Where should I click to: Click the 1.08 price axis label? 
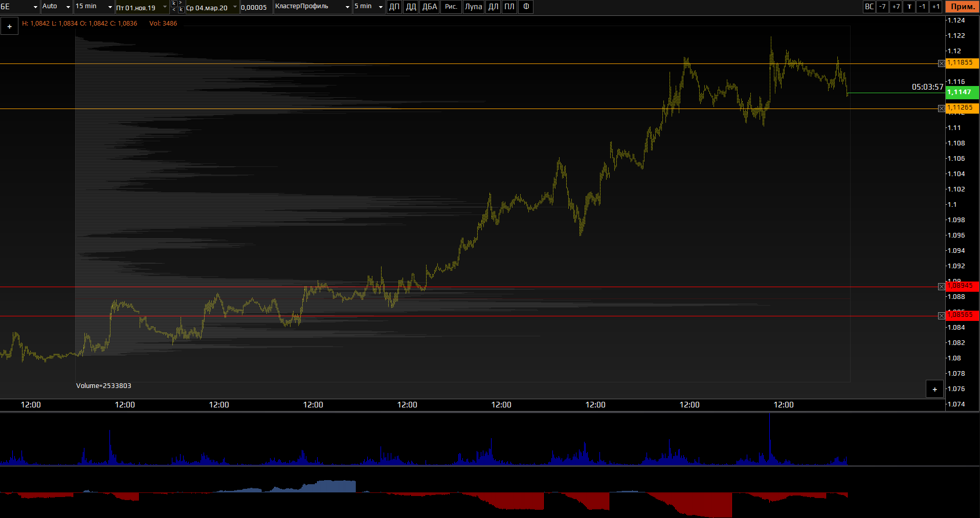coord(954,358)
